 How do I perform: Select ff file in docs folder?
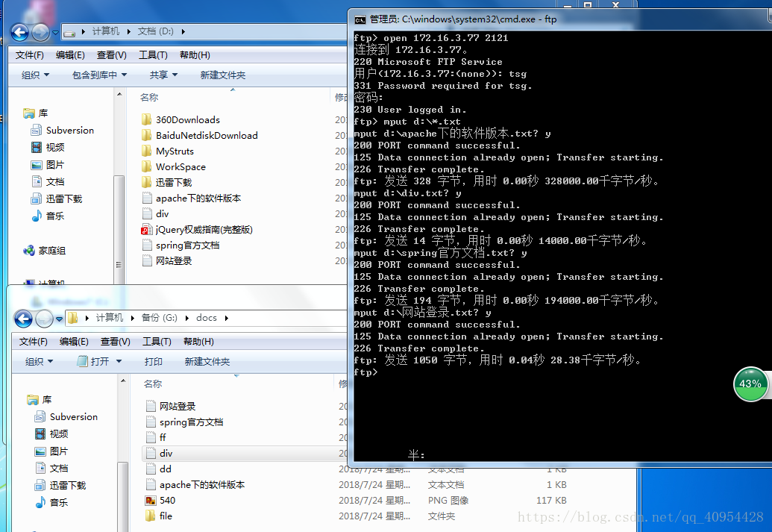[156, 437]
